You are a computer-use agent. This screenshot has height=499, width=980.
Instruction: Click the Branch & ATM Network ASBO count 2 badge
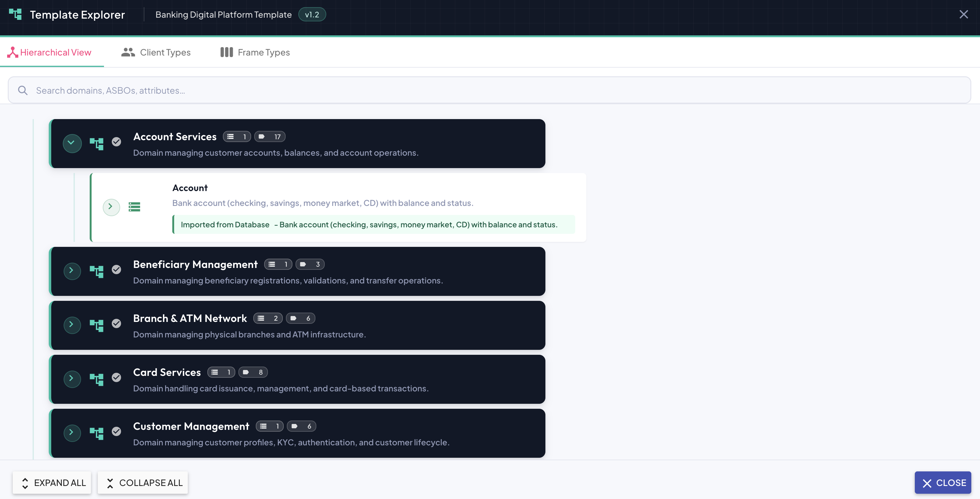[x=268, y=319]
